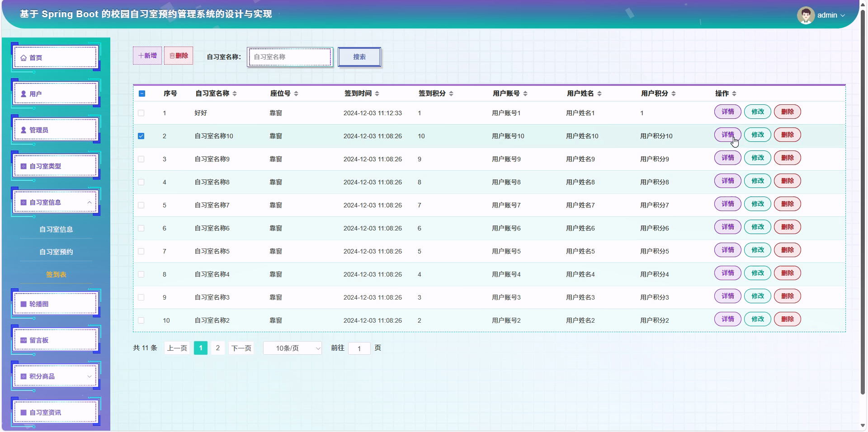This screenshot has height=432, width=868.
Task: Click the icon beside 积分商品
Action: click(24, 376)
